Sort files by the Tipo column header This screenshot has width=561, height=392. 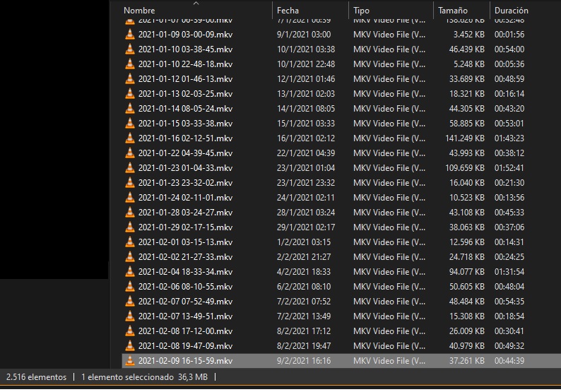pyautogui.click(x=361, y=11)
